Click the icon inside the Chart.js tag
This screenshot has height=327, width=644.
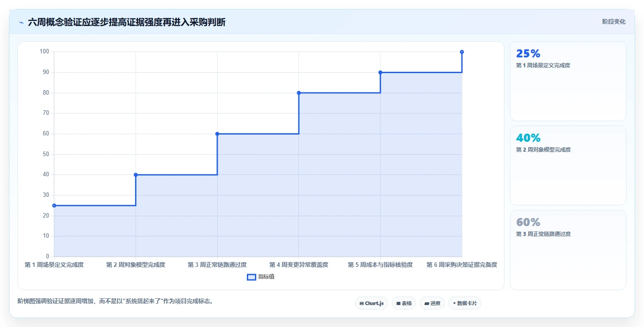(x=362, y=304)
